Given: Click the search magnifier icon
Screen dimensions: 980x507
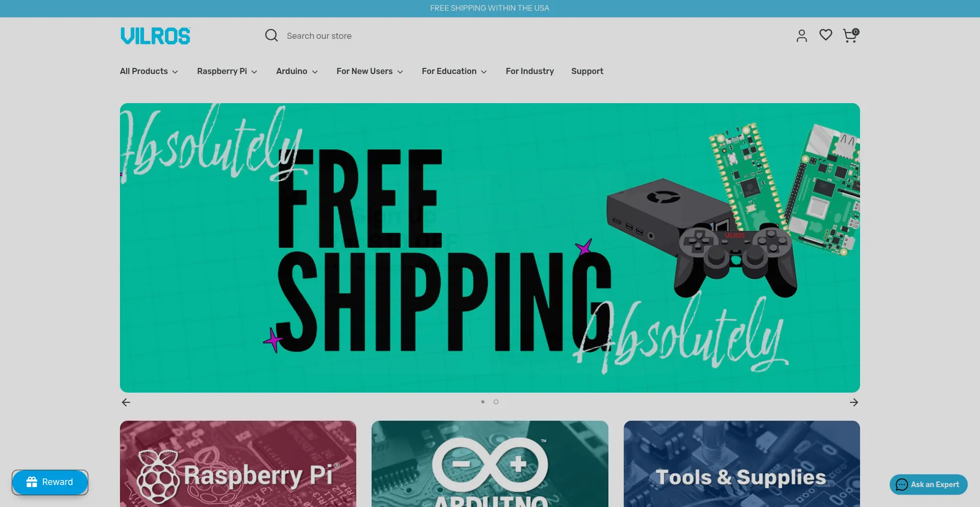Looking at the screenshot, I should (x=272, y=35).
